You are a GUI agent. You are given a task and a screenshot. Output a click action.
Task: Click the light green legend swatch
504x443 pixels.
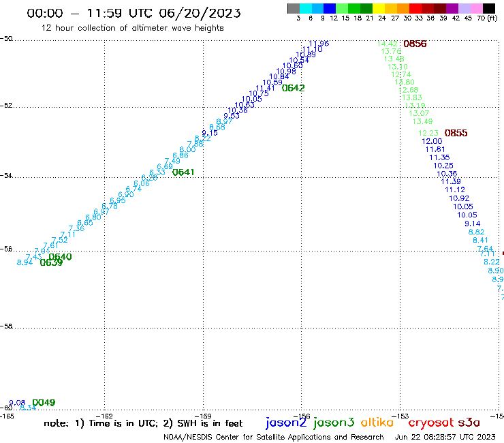point(342,8)
